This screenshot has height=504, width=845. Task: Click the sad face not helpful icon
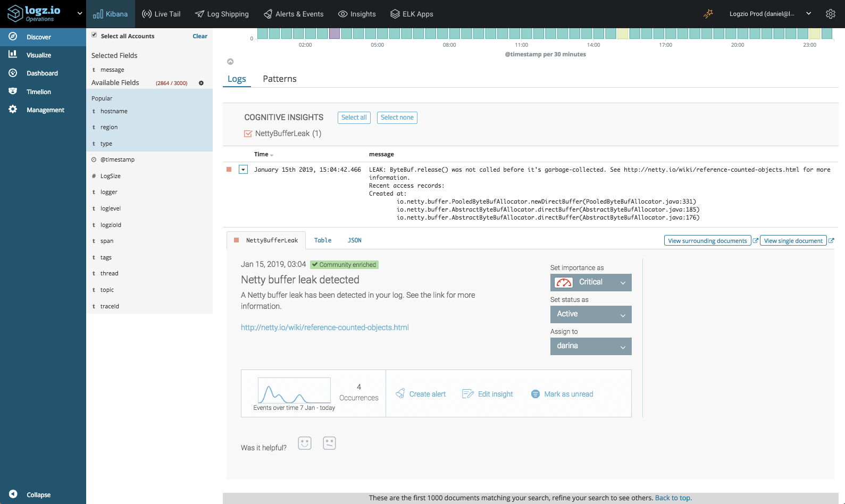tap(330, 443)
